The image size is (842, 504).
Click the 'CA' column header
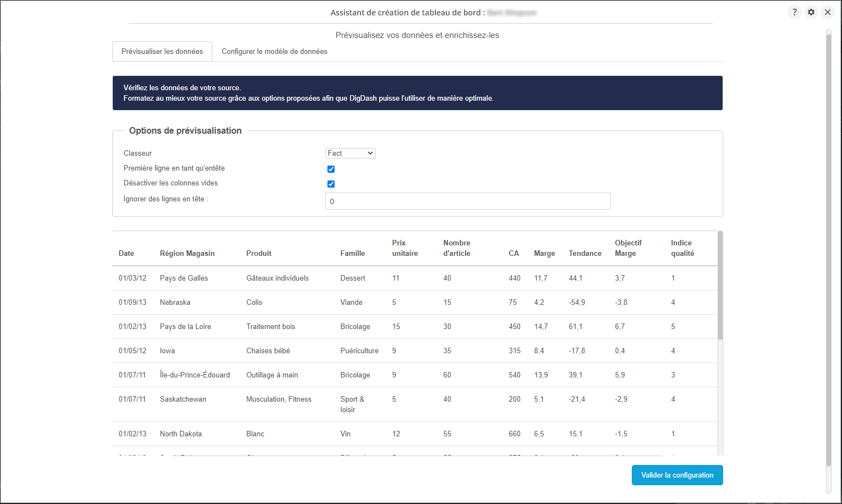[x=514, y=253]
